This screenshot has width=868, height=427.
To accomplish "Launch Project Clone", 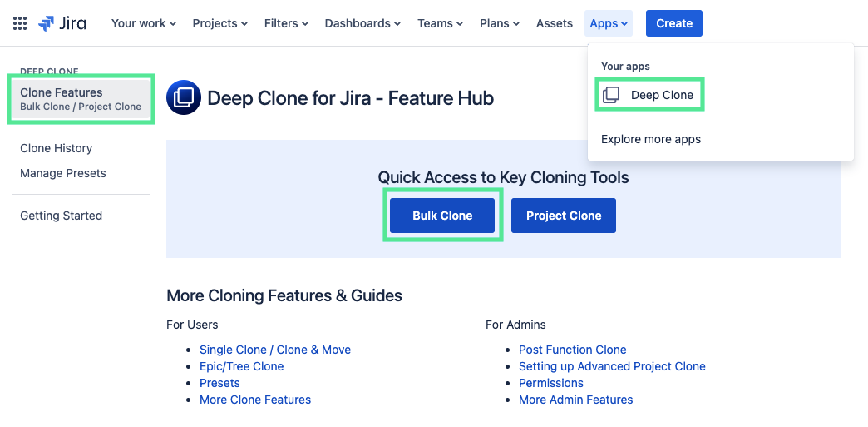I will [563, 216].
